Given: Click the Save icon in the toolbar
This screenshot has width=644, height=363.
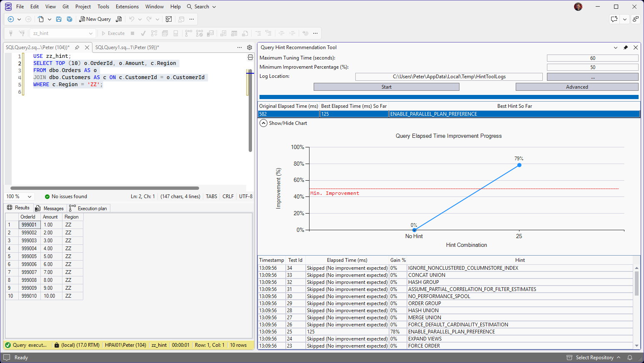Looking at the screenshot, I should [59, 19].
